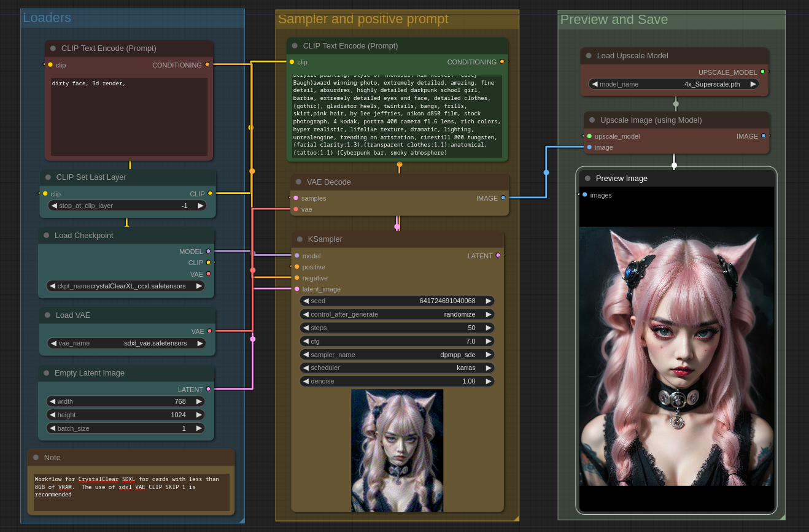Click the positive input socket on KSampler

pos(297,267)
